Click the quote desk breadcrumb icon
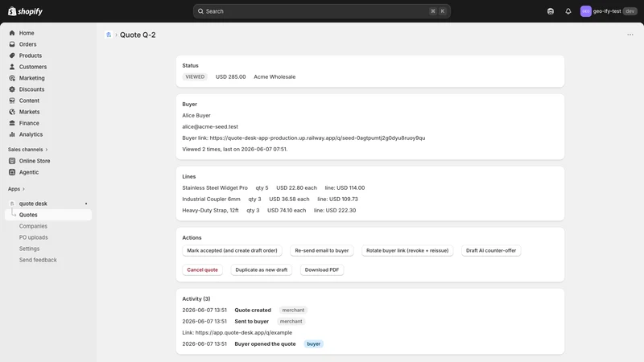Image resolution: width=644 pixels, height=362 pixels. (109, 35)
